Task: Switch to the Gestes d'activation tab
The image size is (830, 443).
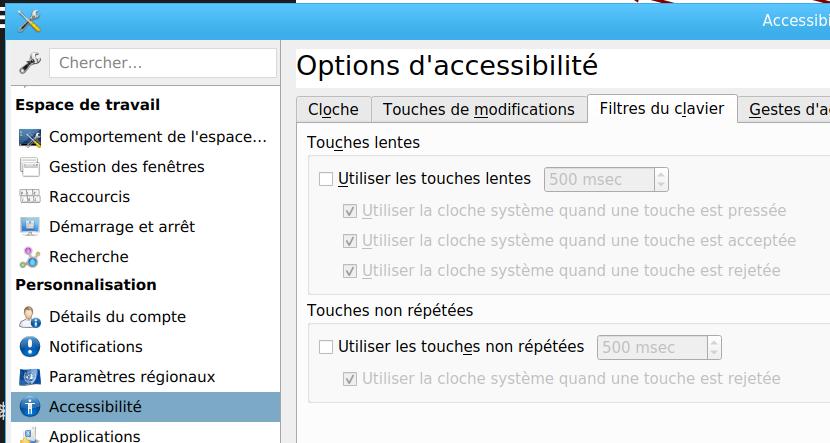Action: pyautogui.click(x=784, y=110)
